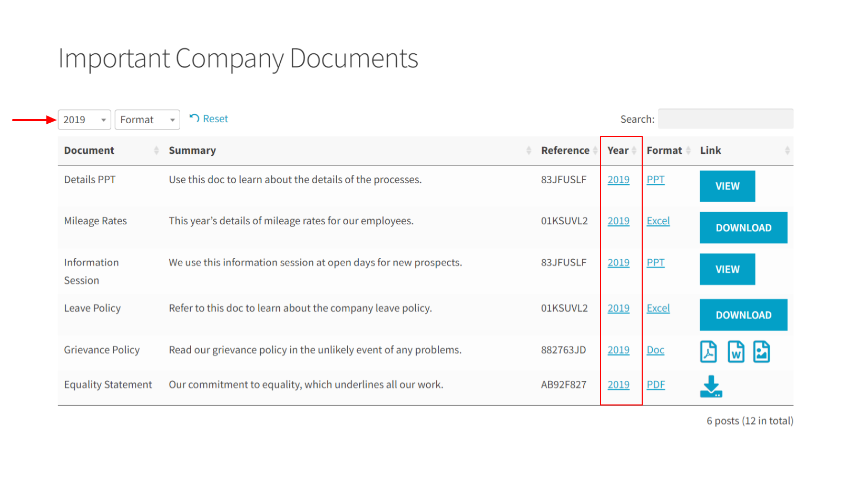This screenshot has height=504, width=864.
Task: Sort table by the Year column
Action: coord(622,151)
